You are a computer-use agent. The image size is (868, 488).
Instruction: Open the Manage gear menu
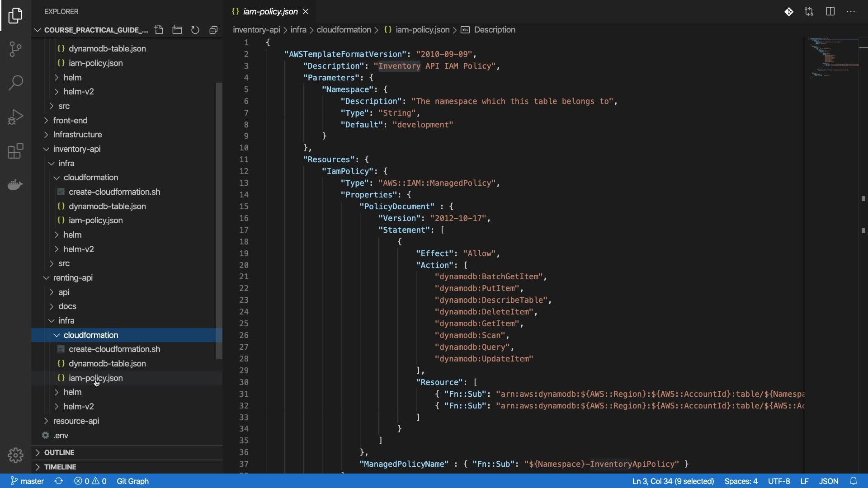[15, 455]
